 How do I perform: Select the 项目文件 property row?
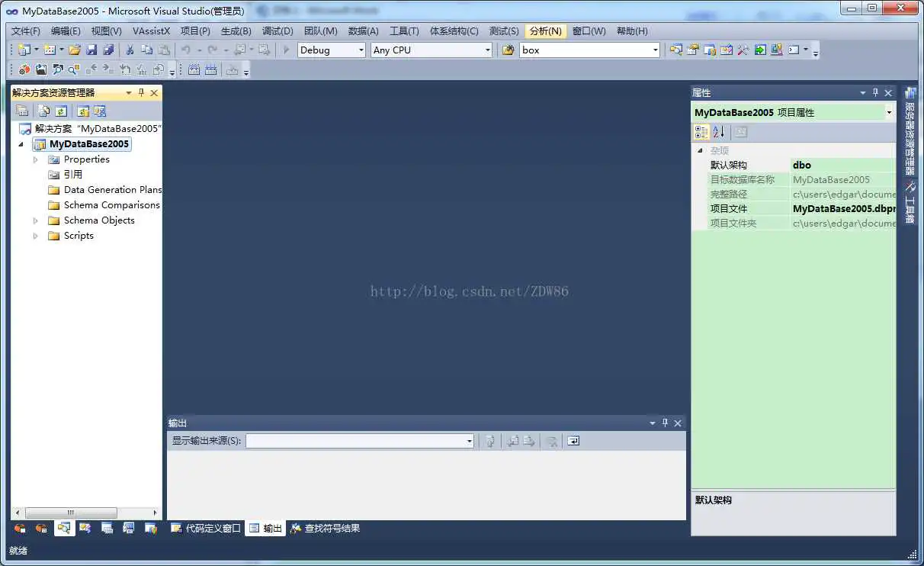pos(794,208)
